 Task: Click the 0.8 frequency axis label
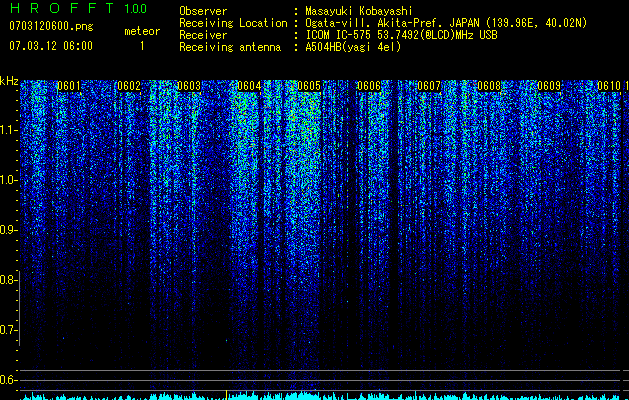tap(8, 280)
